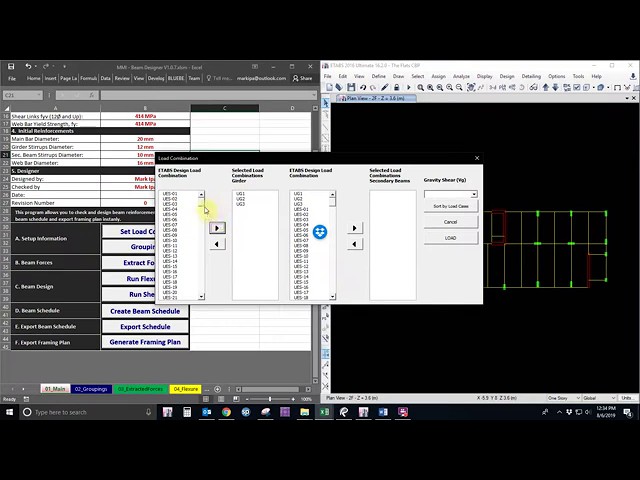The height and width of the screenshot is (480, 640).
Task: Click Excel zoom slider handle
Action: 270,399
